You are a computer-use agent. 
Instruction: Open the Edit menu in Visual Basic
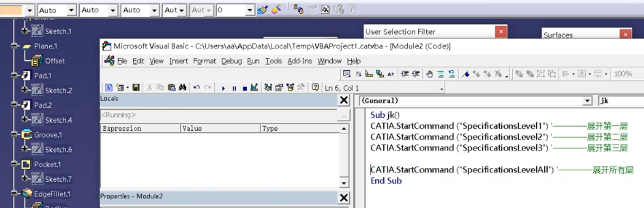[x=138, y=61]
